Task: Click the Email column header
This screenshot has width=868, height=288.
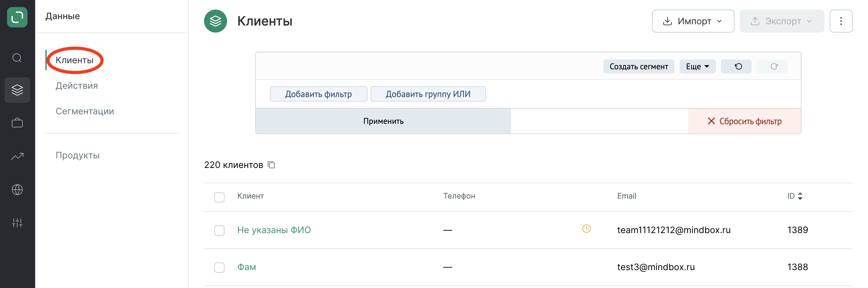Action: pos(627,196)
